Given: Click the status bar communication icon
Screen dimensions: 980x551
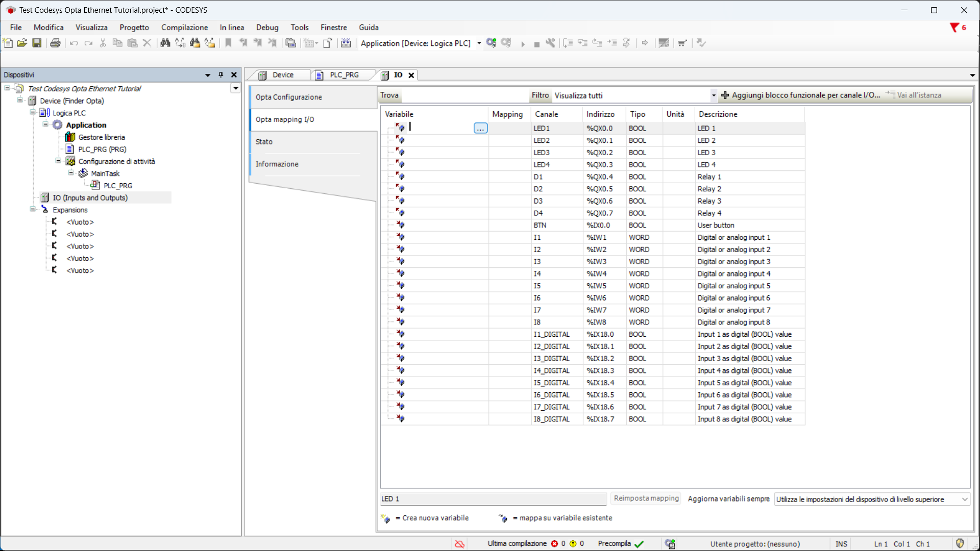Looking at the screenshot, I should pyautogui.click(x=670, y=544).
